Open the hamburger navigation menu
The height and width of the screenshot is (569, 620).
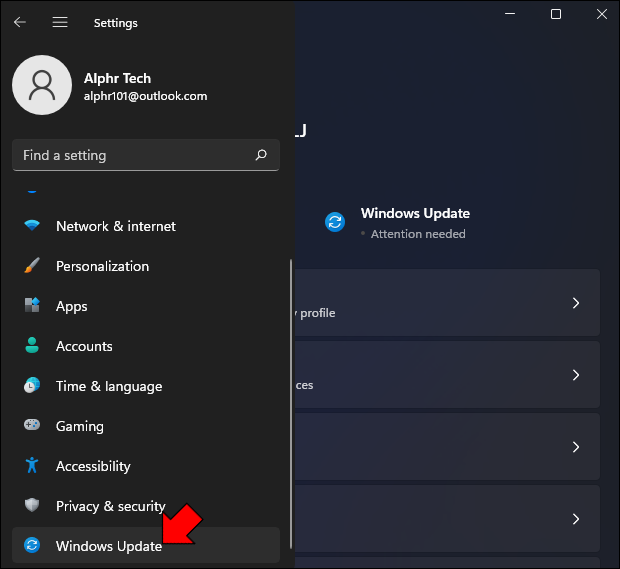60,22
